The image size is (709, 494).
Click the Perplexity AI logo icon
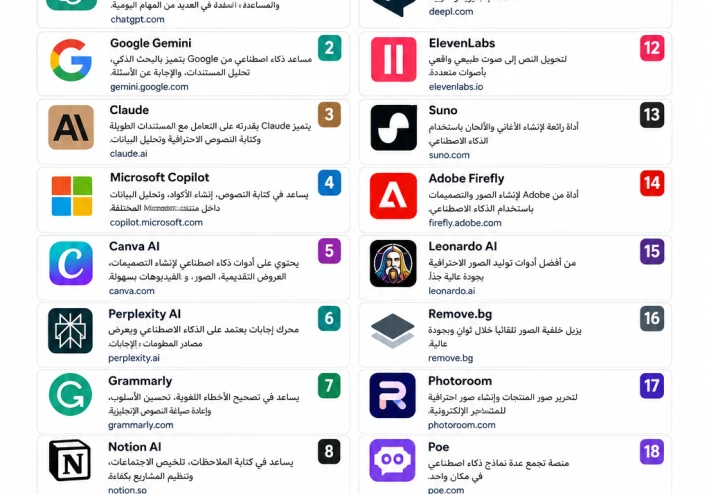(71, 330)
